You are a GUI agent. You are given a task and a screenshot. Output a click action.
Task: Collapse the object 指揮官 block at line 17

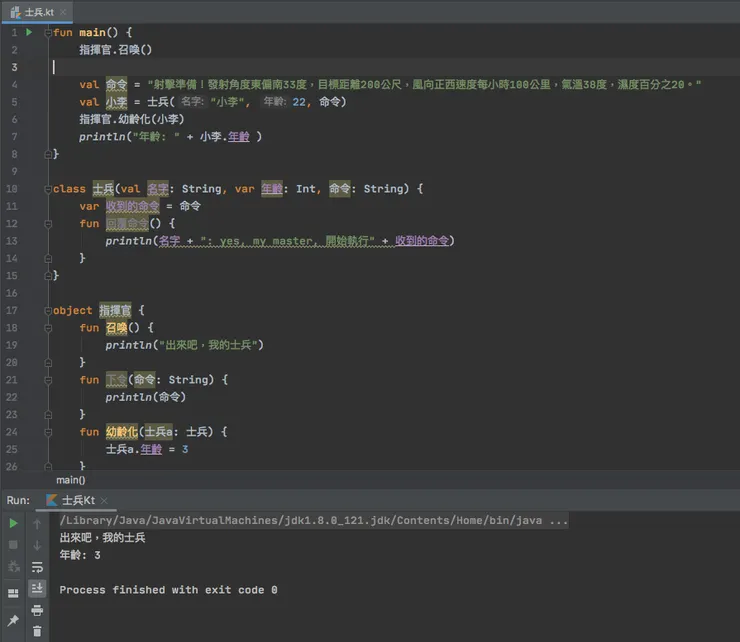pos(48,311)
